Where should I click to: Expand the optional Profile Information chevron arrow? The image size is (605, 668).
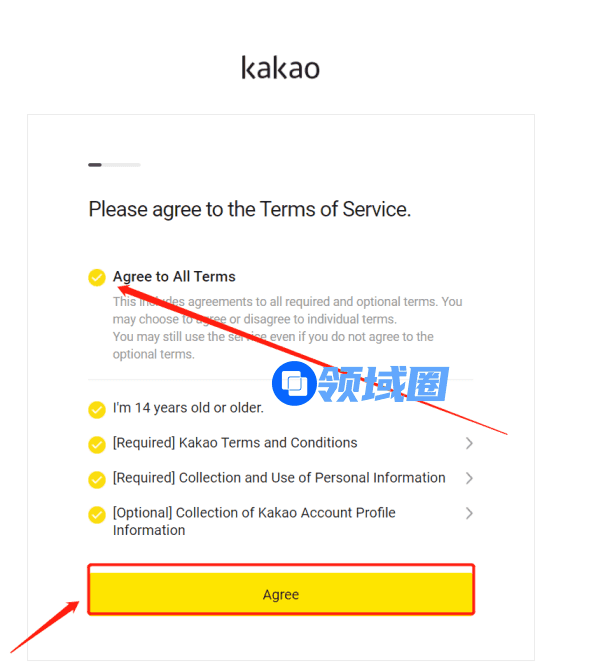469,513
